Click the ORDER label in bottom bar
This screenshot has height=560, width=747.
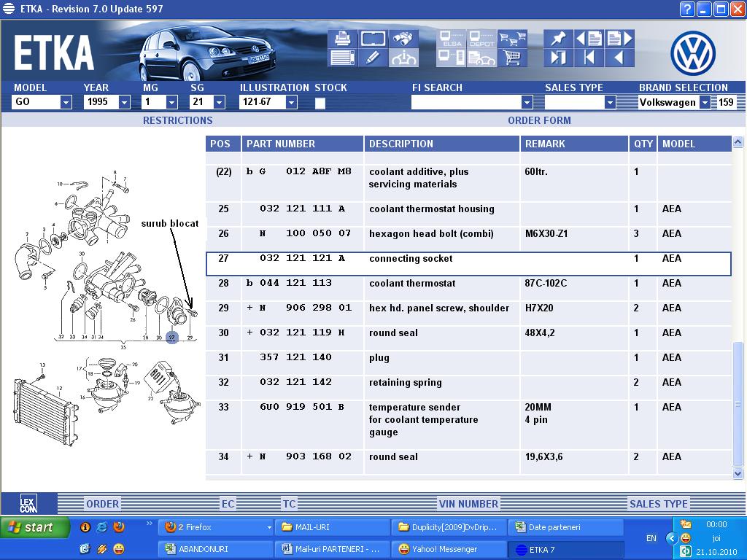pyautogui.click(x=102, y=504)
